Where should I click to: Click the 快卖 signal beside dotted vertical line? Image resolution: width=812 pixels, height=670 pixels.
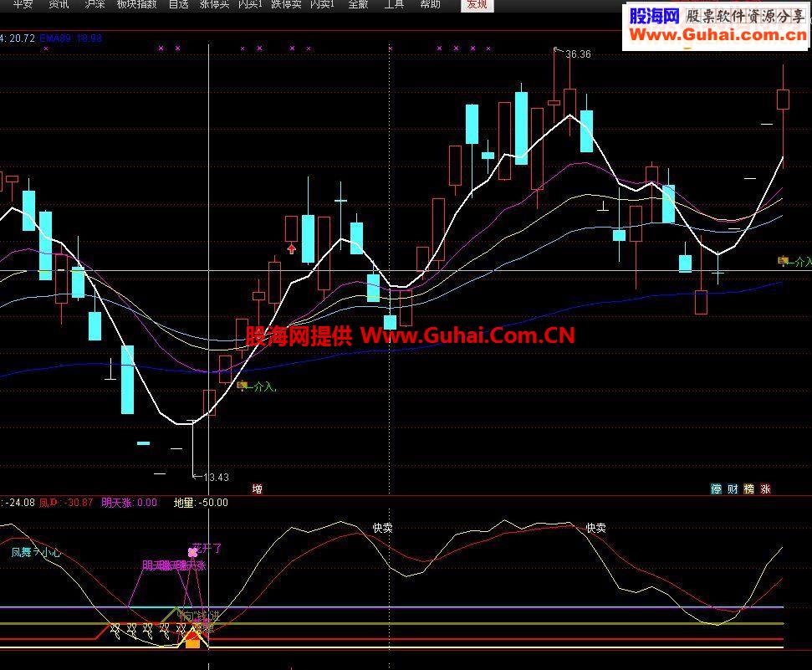[383, 528]
